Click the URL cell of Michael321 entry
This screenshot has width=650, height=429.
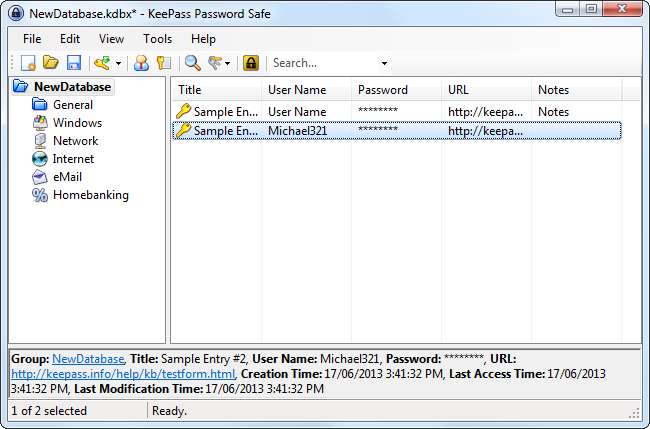tap(485, 131)
